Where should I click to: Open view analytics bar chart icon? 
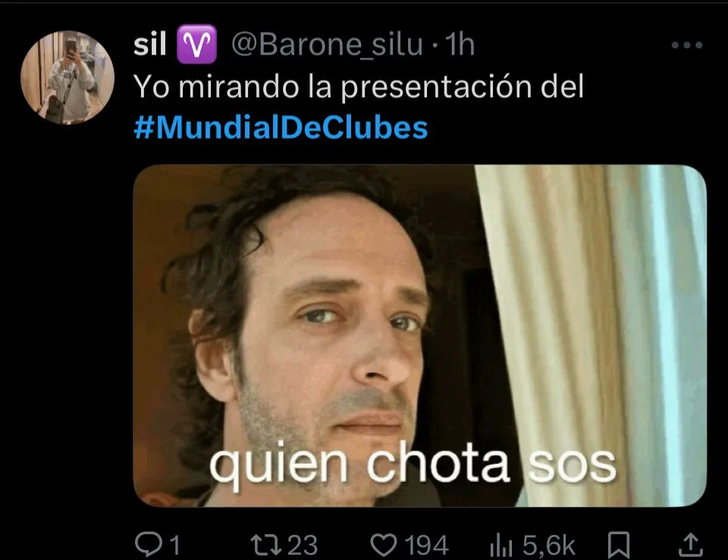click(500, 546)
